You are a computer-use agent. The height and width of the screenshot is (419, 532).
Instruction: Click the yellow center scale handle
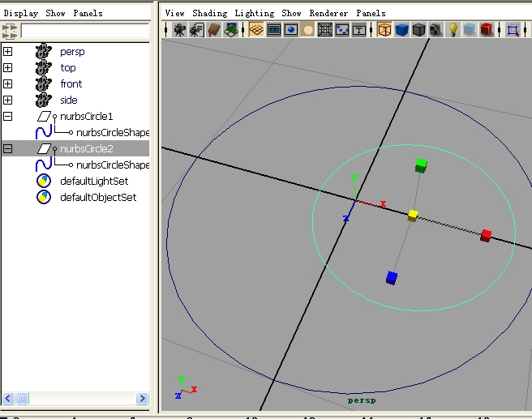(413, 216)
